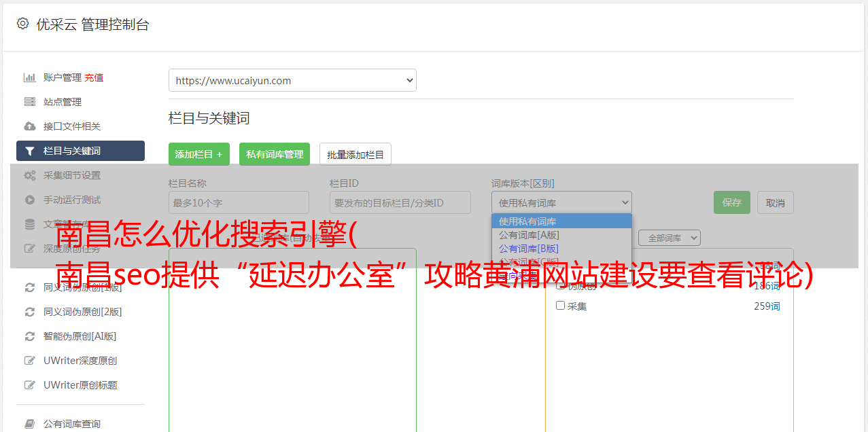Click the refresh icon for 同义词伪原创[2版]
Screen dimensions: 868x432
(29, 312)
